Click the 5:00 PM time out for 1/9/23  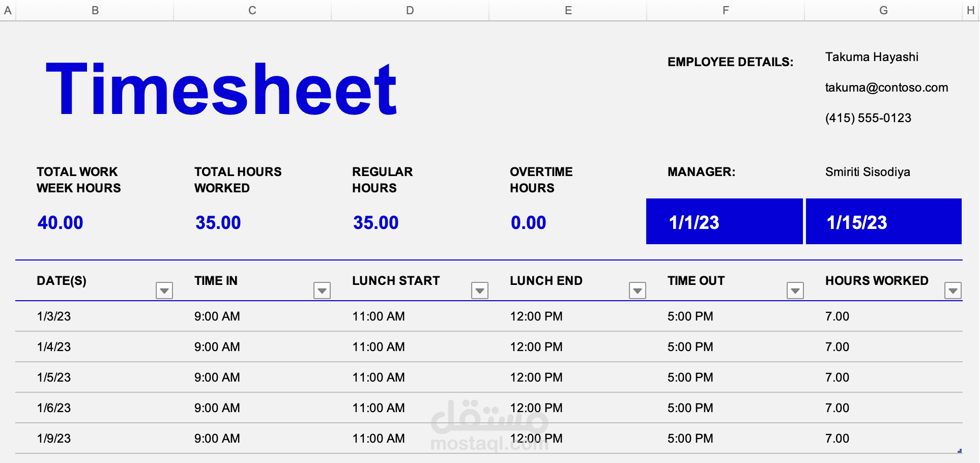(x=690, y=439)
